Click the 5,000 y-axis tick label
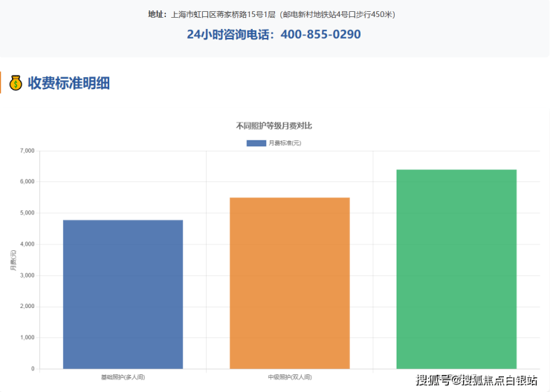Image resolution: width=550 pixels, height=392 pixels. tap(27, 213)
